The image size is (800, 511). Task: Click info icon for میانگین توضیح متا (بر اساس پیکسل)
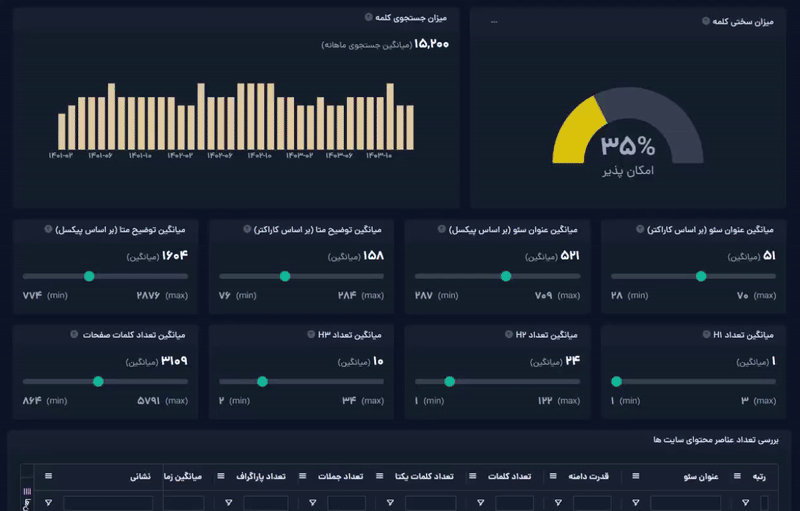(x=49, y=229)
